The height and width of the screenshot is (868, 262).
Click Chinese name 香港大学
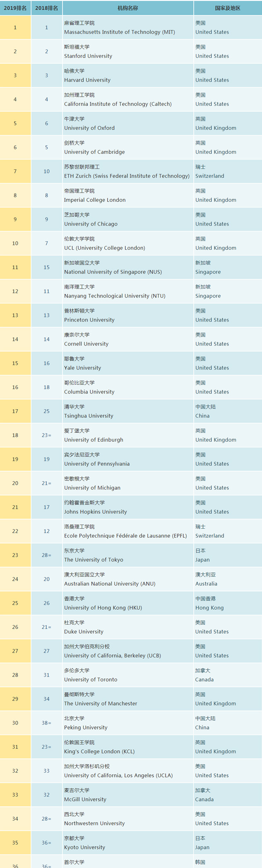click(x=74, y=599)
